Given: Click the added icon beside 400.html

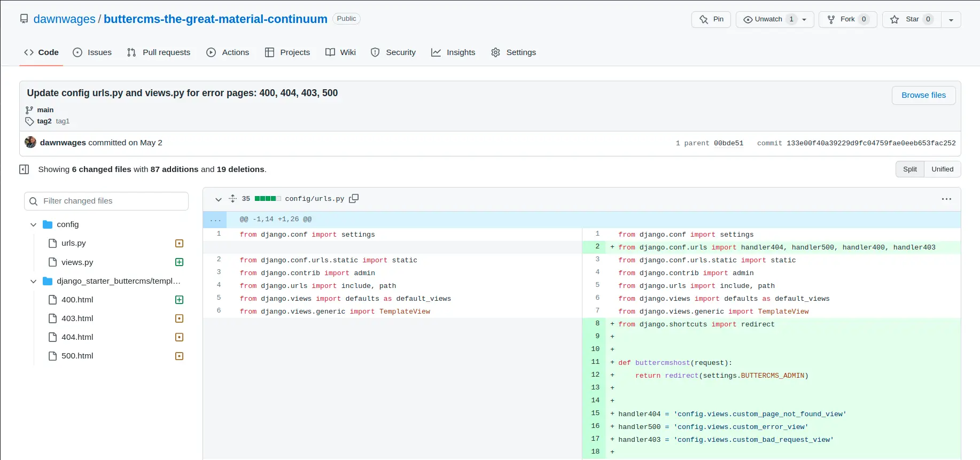Looking at the screenshot, I should pyautogui.click(x=180, y=300).
